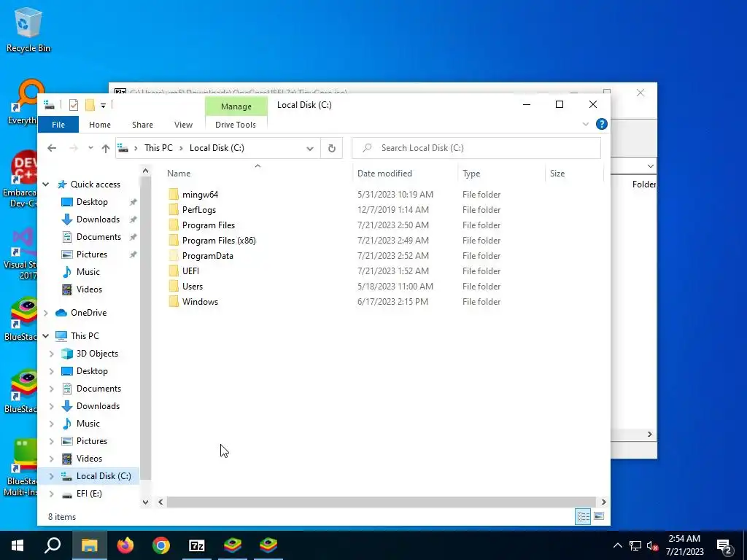Viewport: 747px width, 560px height.
Task: Sort by the Type column header
Action: click(x=502, y=174)
